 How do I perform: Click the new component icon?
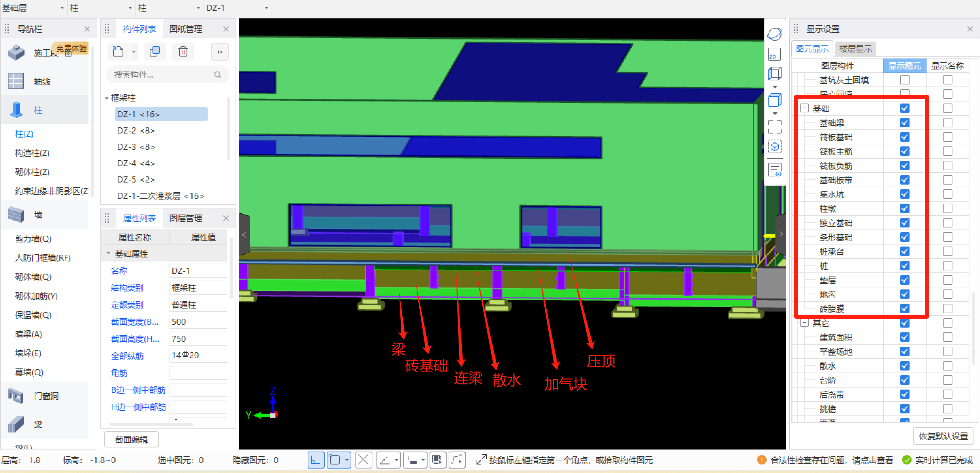click(x=118, y=52)
